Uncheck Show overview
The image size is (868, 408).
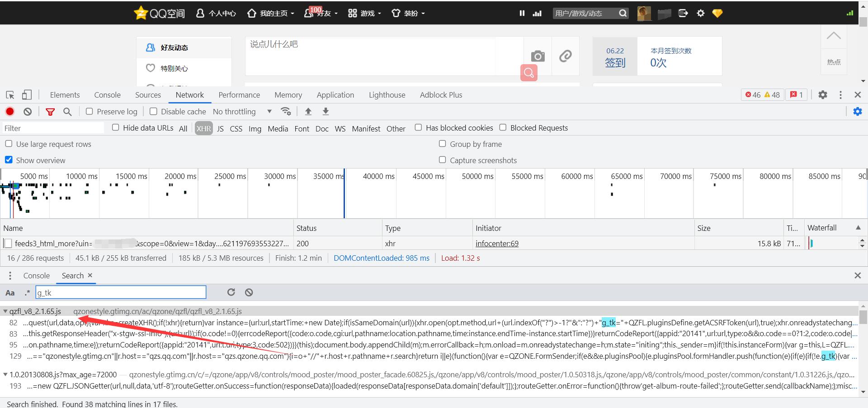coord(9,159)
